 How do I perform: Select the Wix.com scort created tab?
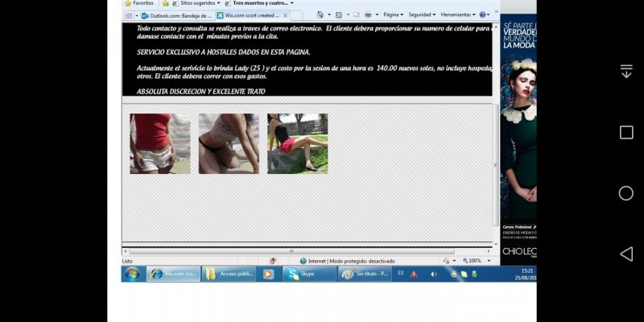point(248,15)
